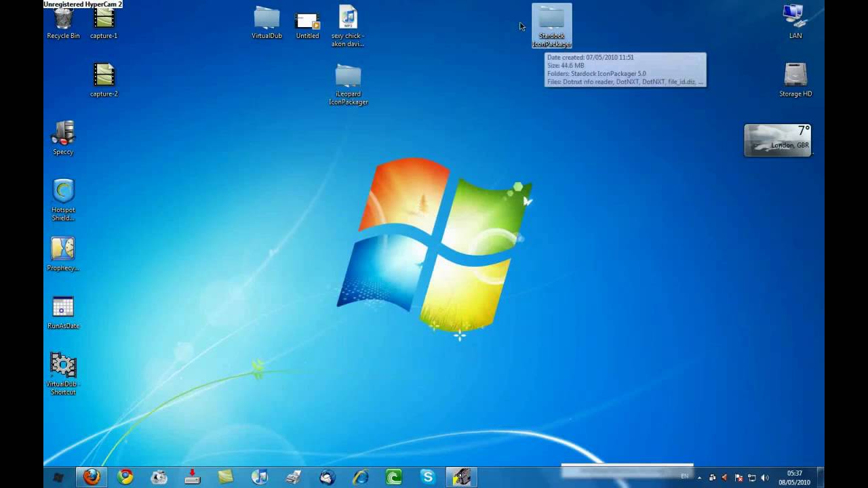Viewport: 868px width, 488px height.
Task: Open the volume control in the tray
Action: [x=764, y=479]
